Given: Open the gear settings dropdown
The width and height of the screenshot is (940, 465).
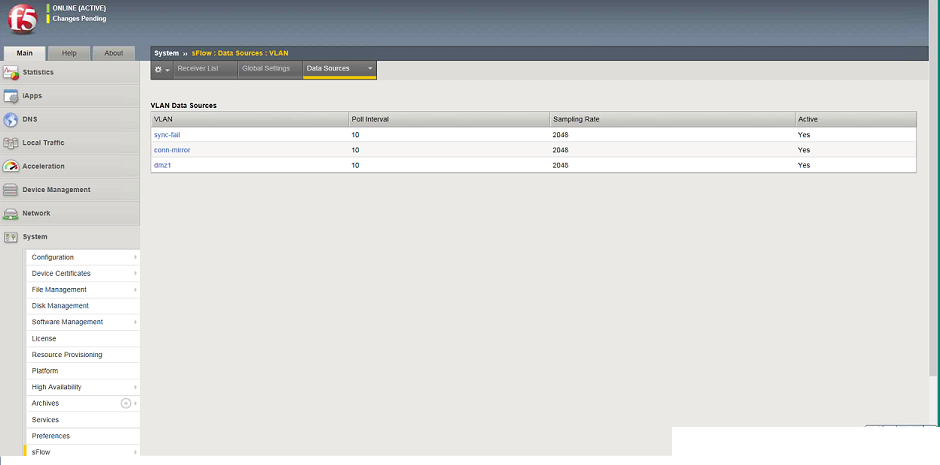Looking at the screenshot, I should point(162,70).
